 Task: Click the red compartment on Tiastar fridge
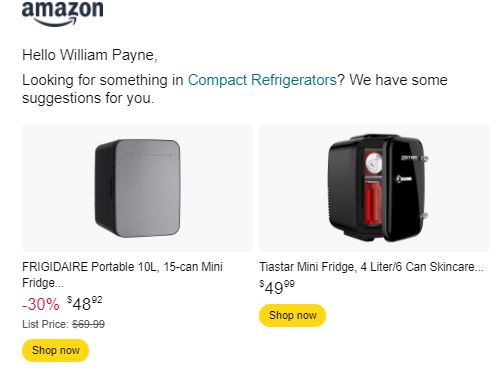pyautogui.click(x=372, y=203)
